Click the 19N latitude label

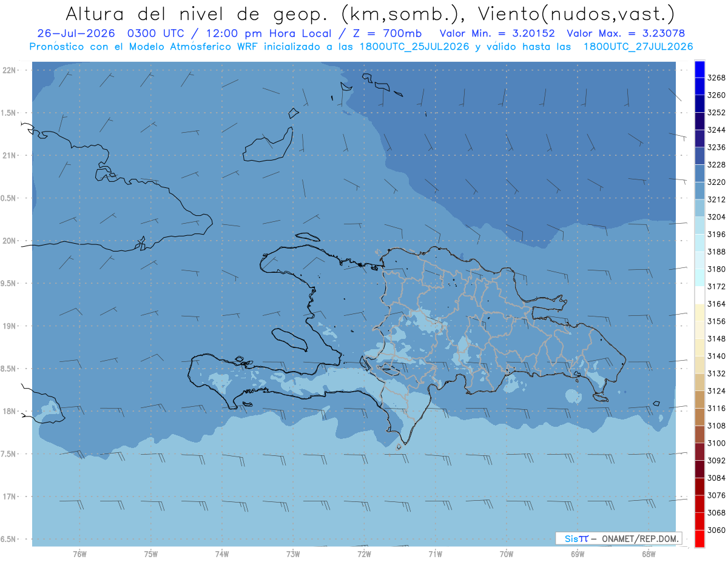click(10, 326)
